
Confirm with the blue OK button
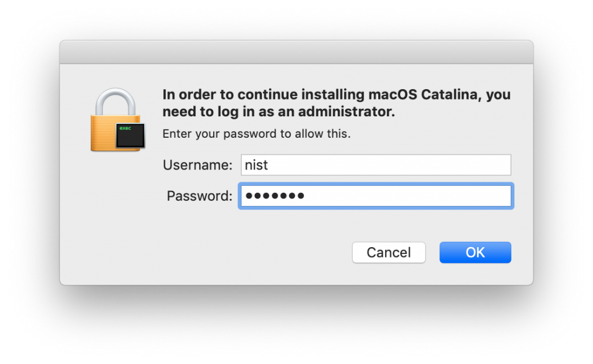(x=475, y=252)
